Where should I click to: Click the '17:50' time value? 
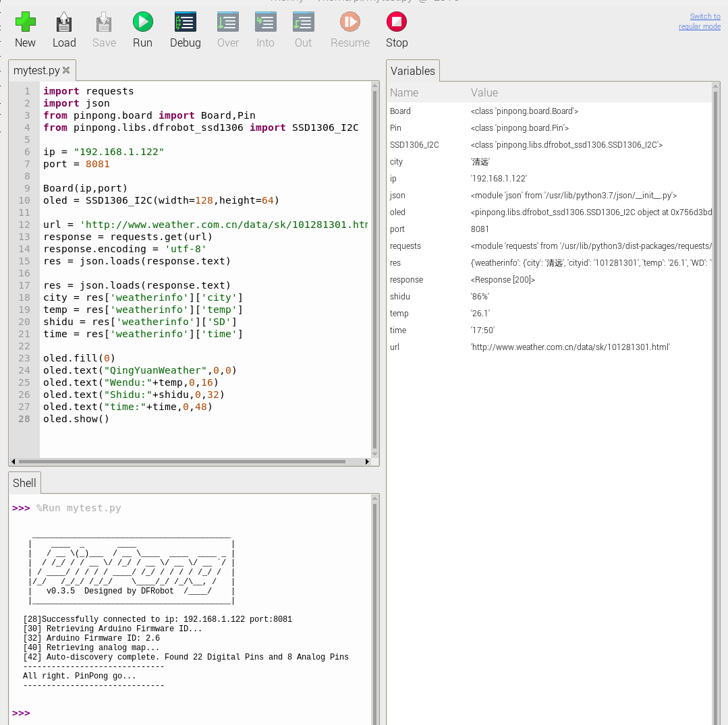(x=483, y=330)
